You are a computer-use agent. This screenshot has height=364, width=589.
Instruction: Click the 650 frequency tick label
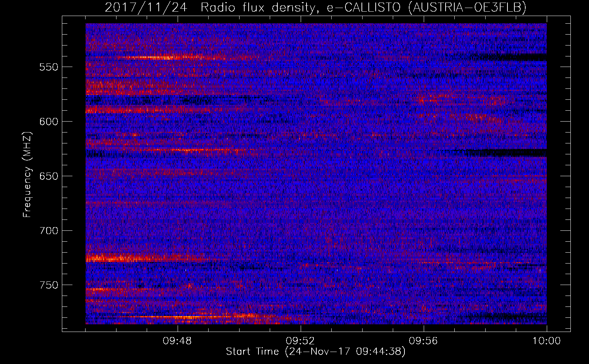[x=49, y=176]
